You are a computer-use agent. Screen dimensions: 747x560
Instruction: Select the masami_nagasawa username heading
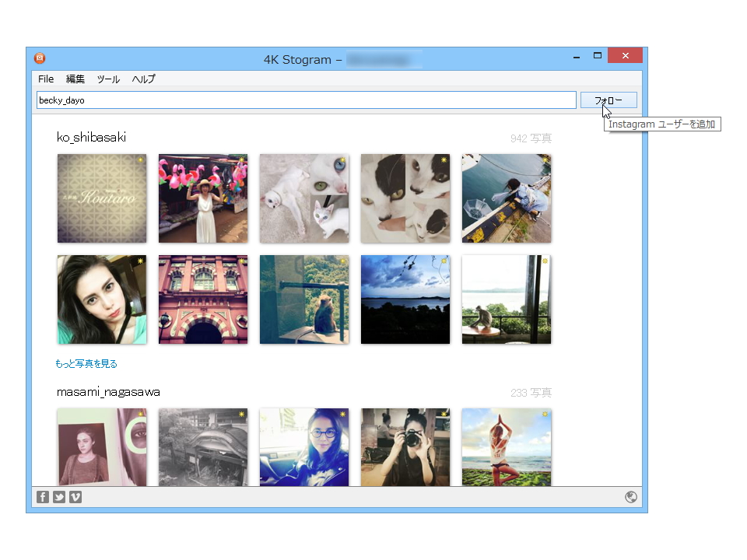[x=108, y=392]
